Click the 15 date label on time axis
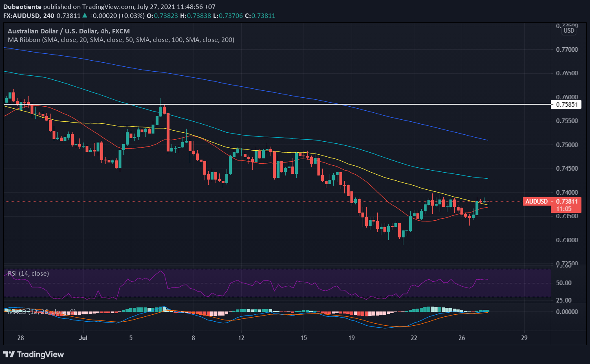The height and width of the screenshot is (364, 590). pyautogui.click(x=304, y=338)
